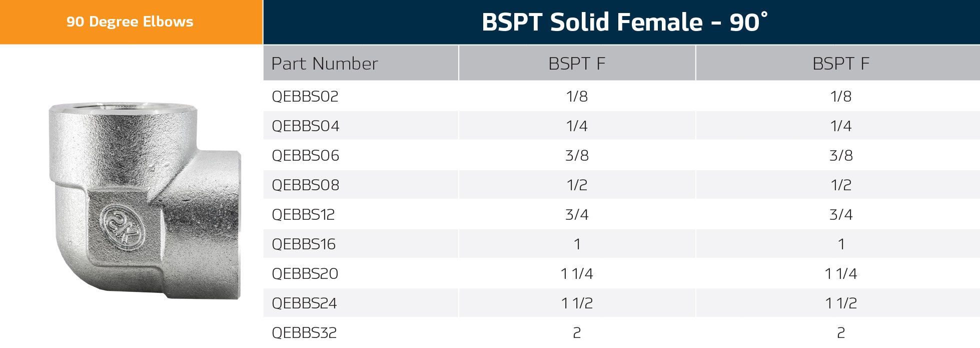
Task: Click the Part Number column header
Action: click(x=325, y=64)
